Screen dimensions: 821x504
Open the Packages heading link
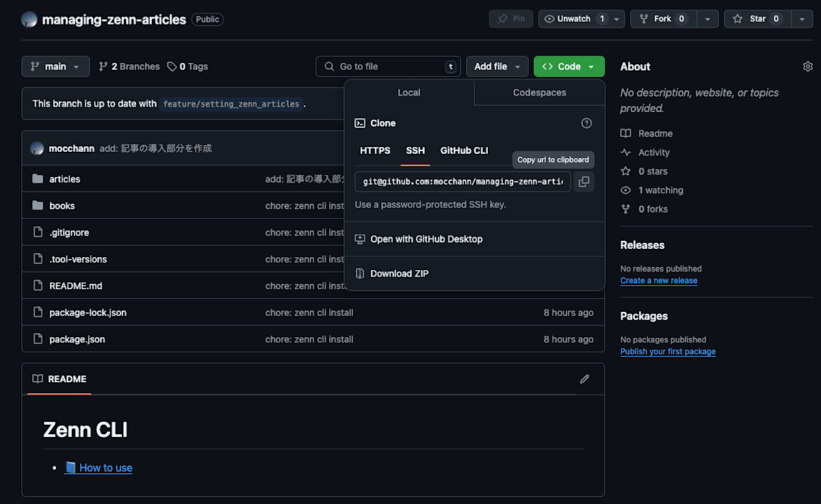coord(644,316)
